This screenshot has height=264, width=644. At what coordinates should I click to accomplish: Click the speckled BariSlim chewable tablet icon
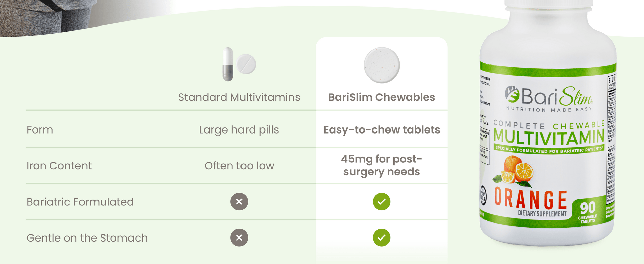point(382,65)
